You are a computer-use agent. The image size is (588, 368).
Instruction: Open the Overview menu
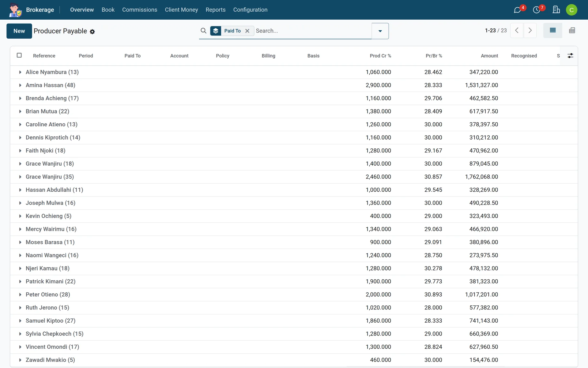pyautogui.click(x=82, y=10)
